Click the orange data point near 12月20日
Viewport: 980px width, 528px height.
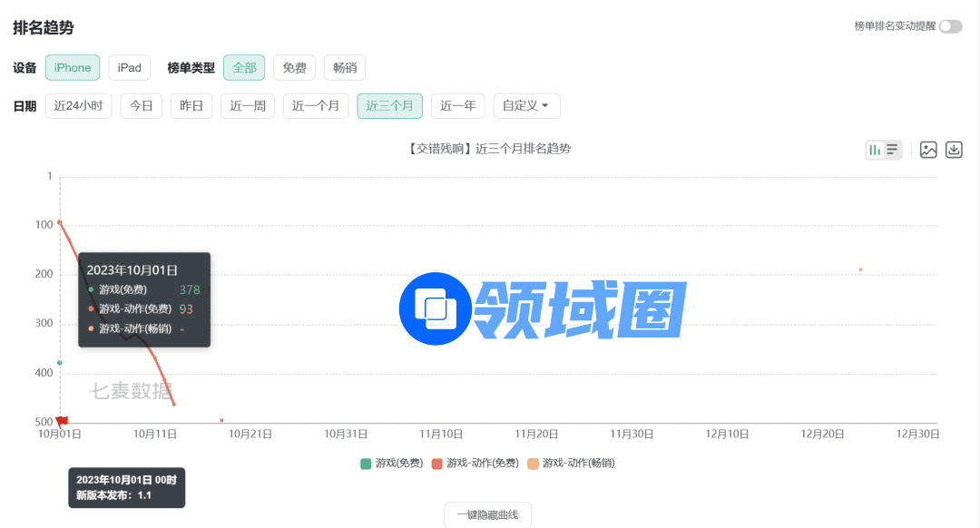pos(860,269)
